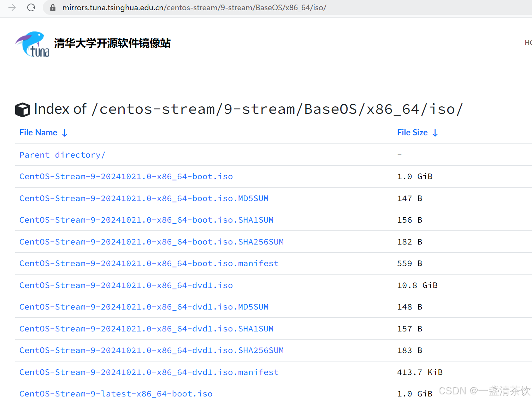This screenshot has width=532, height=400.
Task: Download CentOS-Stream-9-latest-x86_64-boot.iso
Action: [116, 393]
